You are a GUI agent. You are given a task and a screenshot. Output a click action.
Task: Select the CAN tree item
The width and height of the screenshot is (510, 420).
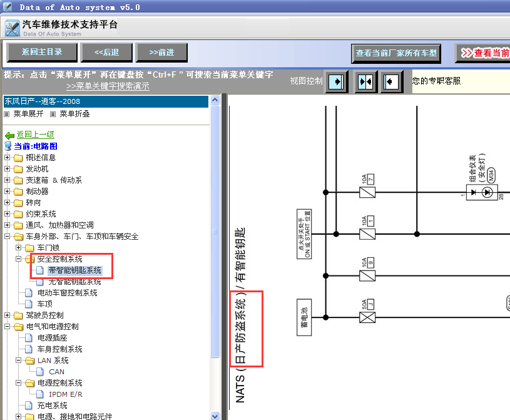pos(56,372)
